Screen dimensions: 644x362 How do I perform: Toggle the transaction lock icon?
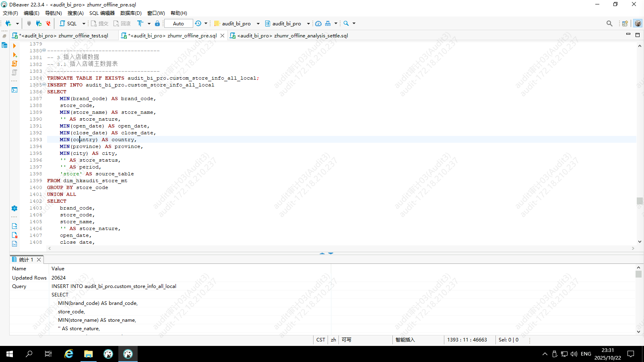point(157,23)
